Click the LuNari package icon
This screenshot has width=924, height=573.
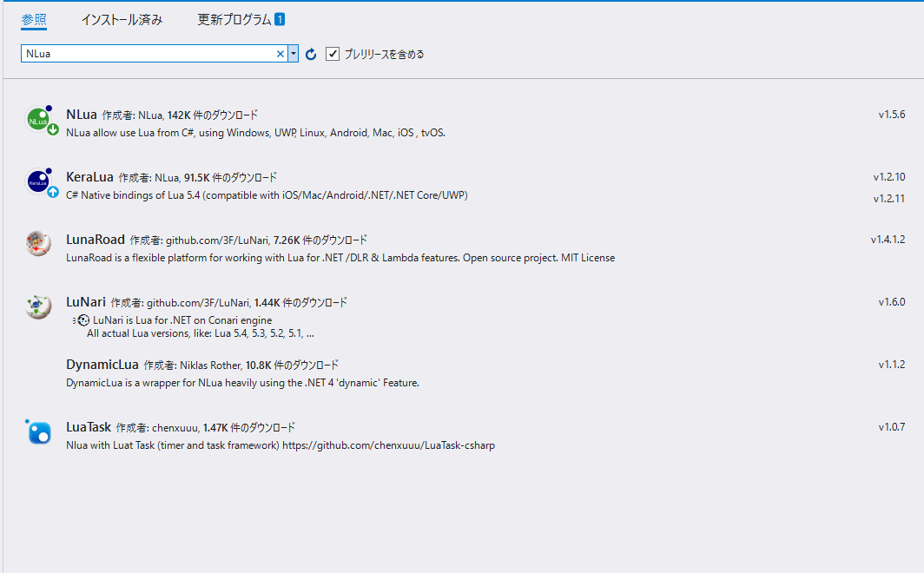click(x=39, y=306)
